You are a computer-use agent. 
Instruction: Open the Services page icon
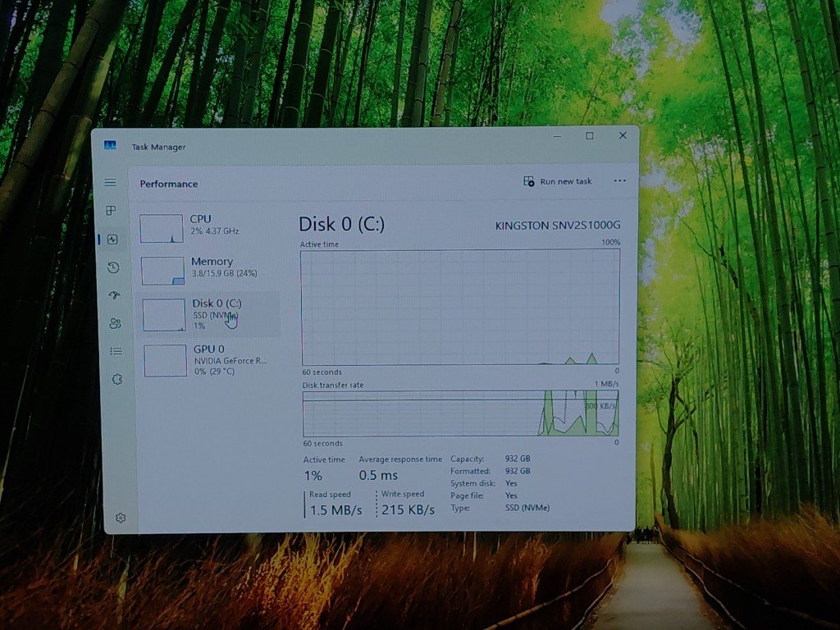click(x=116, y=379)
